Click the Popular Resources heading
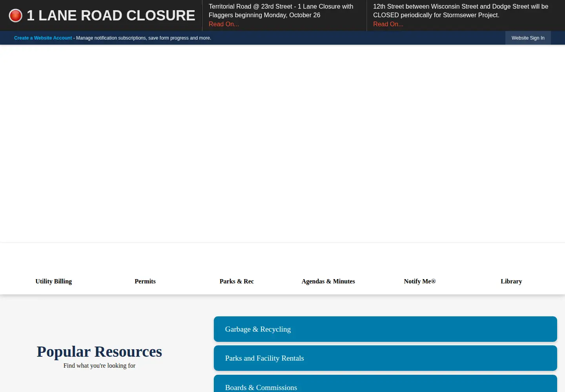565x392 pixels. [x=99, y=352]
